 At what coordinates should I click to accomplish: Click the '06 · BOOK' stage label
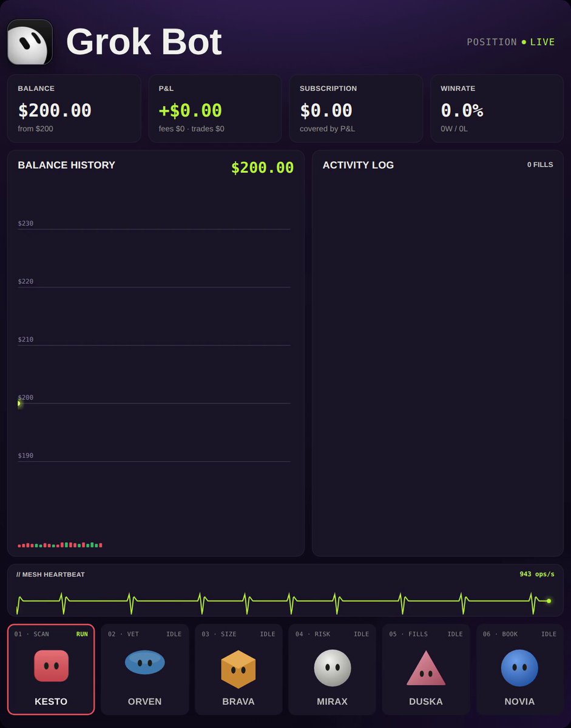click(x=501, y=634)
